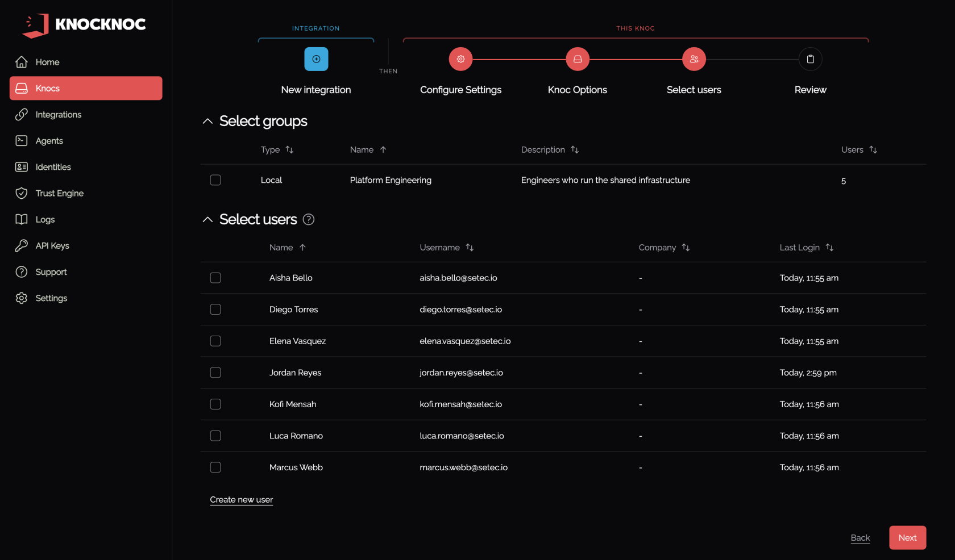
Task: Collapse the Select users section chevron
Action: (207, 219)
